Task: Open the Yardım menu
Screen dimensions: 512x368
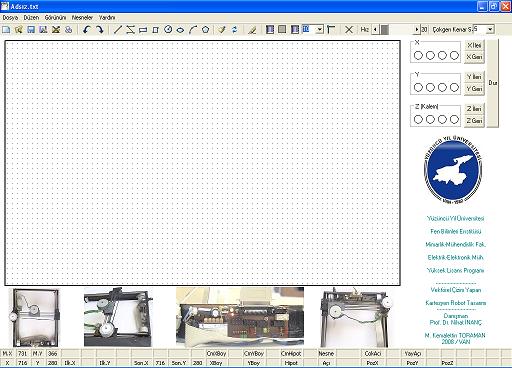Action: coord(107,18)
